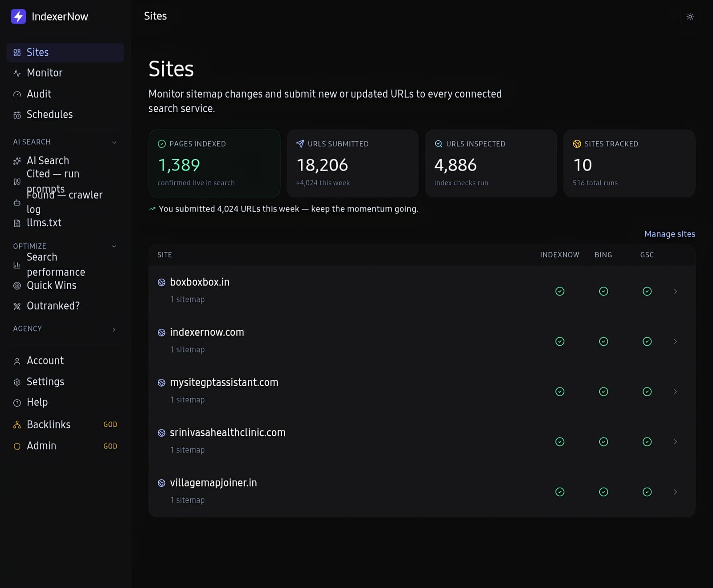Click the Cited quote-marks icon
This screenshot has height=588, width=713.
[17, 182]
